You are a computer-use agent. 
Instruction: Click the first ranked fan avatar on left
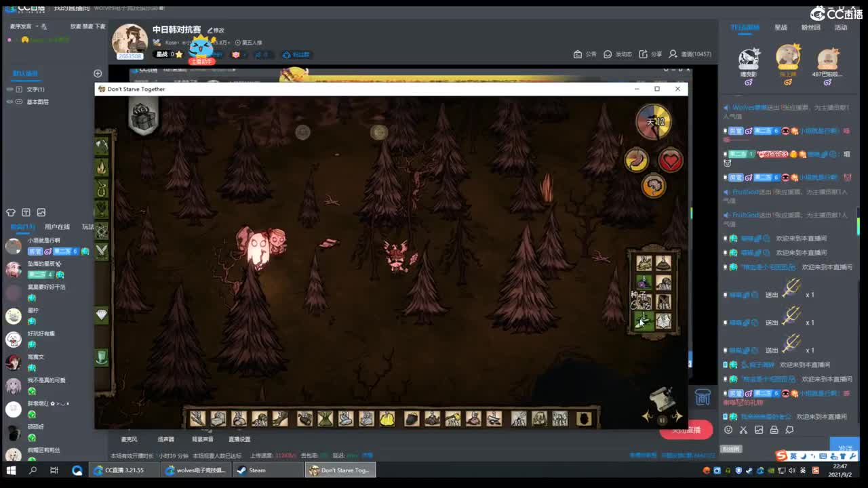(749, 60)
